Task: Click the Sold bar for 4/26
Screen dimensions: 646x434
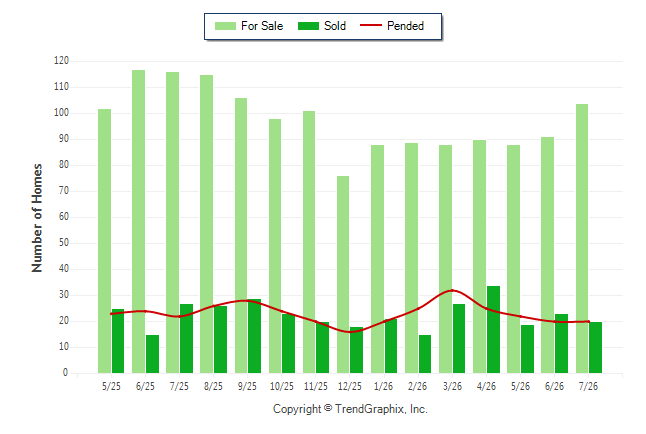Action: coord(494,330)
